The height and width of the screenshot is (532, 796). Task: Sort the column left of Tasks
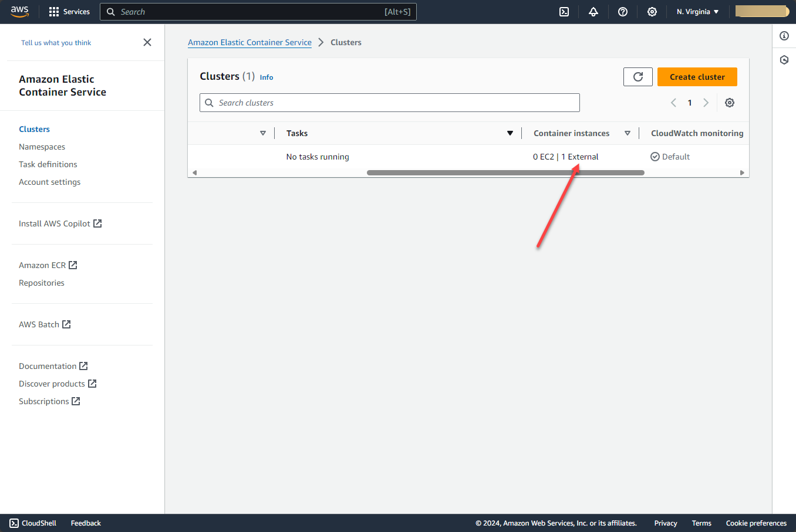coord(263,133)
